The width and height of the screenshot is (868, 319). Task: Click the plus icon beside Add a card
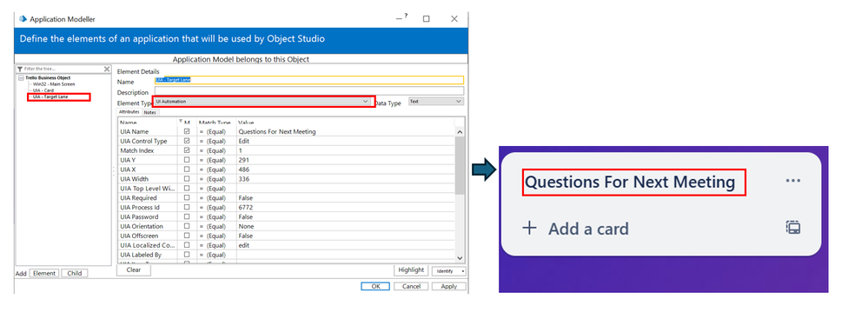click(530, 228)
